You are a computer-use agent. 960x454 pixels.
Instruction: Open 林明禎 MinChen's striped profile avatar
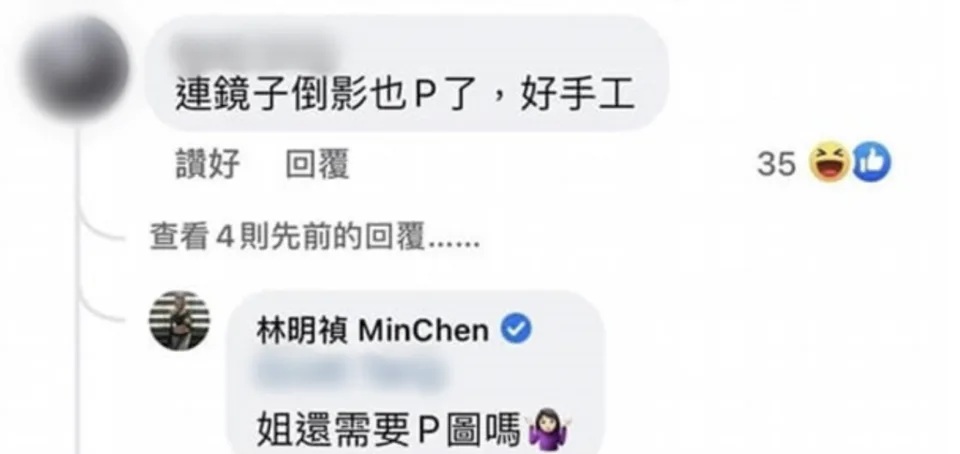click(179, 321)
